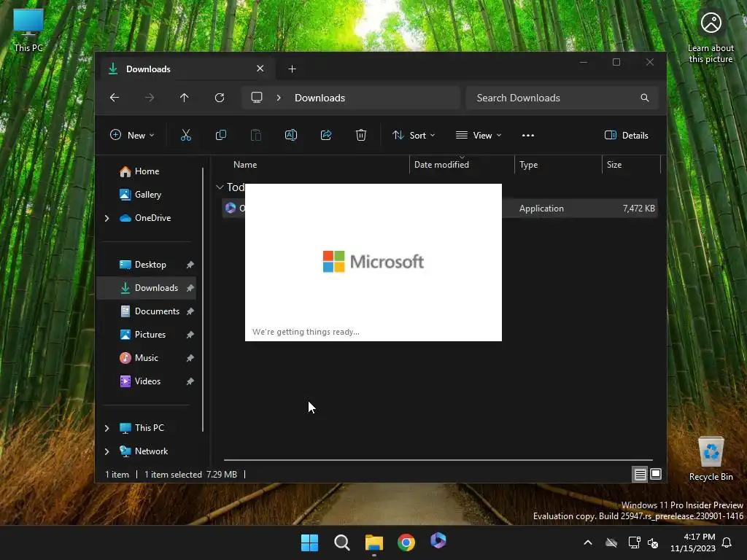Click the Delete trash icon
This screenshot has height=560, width=747.
(361, 135)
